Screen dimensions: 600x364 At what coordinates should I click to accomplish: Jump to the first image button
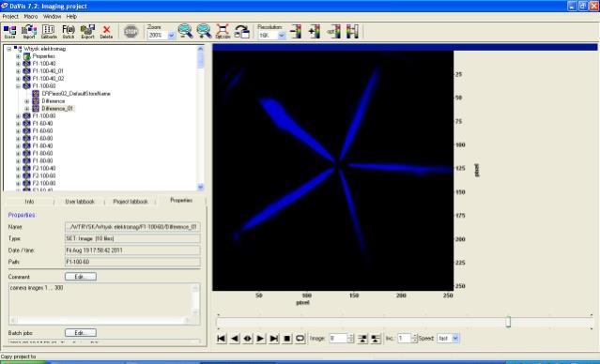[222, 339]
